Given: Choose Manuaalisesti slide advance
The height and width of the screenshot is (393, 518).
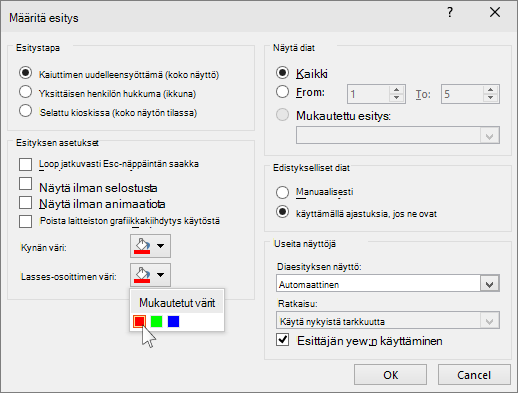Looking at the screenshot, I should [x=282, y=192].
